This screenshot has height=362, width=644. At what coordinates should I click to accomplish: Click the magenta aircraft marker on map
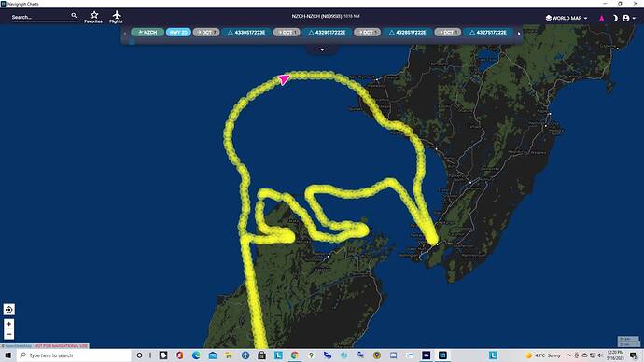point(284,78)
